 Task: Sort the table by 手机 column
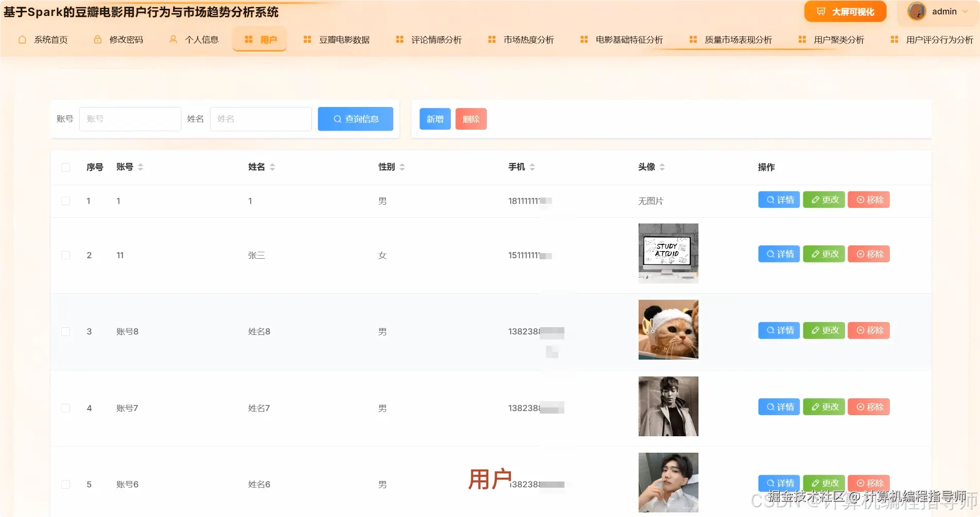click(x=532, y=167)
